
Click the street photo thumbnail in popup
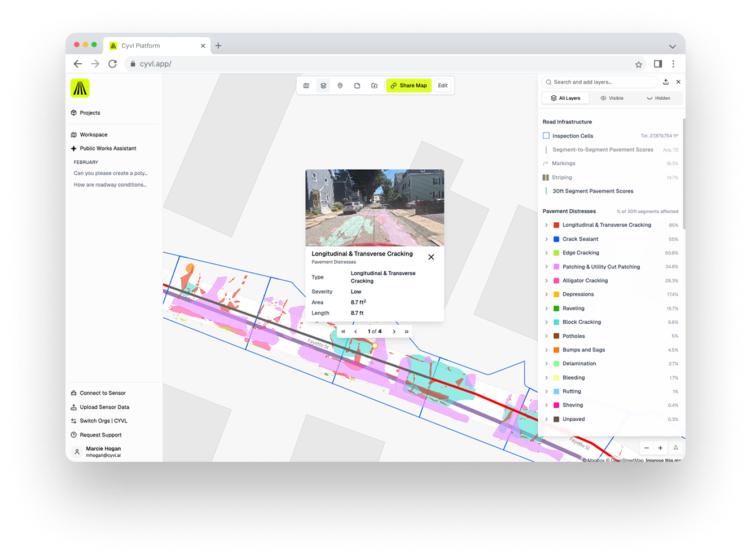375,208
